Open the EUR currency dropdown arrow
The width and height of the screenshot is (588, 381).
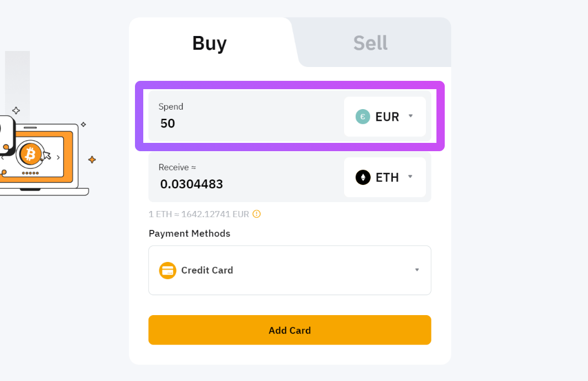pyautogui.click(x=410, y=116)
